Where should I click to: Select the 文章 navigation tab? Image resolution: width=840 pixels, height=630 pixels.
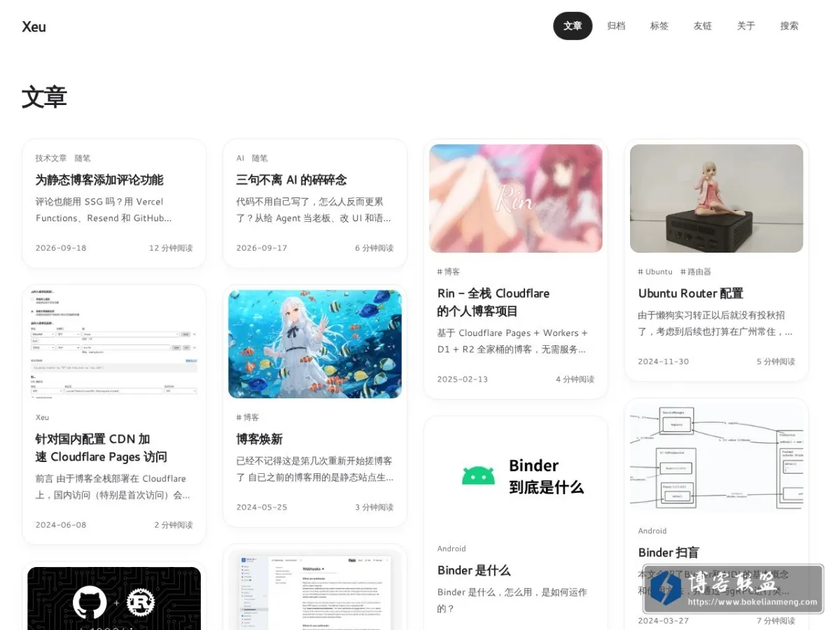pyautogui.click(x=573, y=26)
